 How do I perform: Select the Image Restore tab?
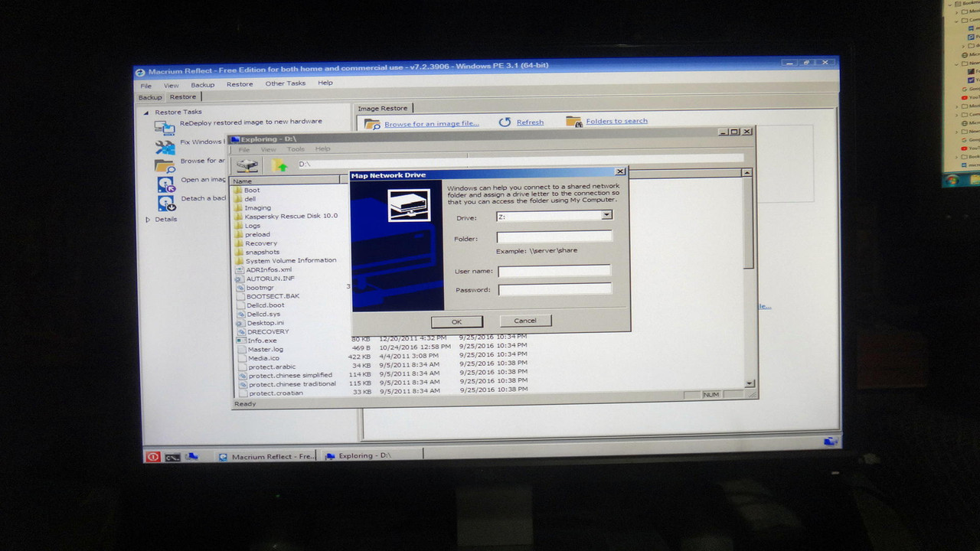(383, 109)
